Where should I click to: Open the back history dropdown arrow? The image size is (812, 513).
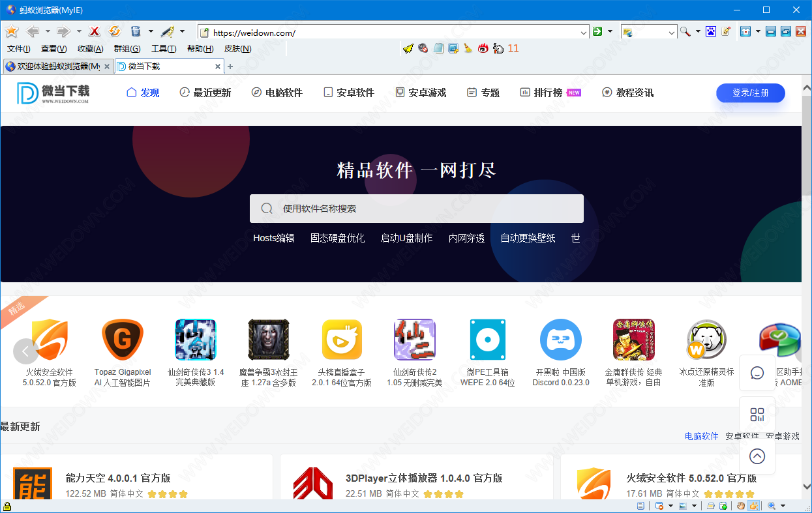(x=48, y=31)
